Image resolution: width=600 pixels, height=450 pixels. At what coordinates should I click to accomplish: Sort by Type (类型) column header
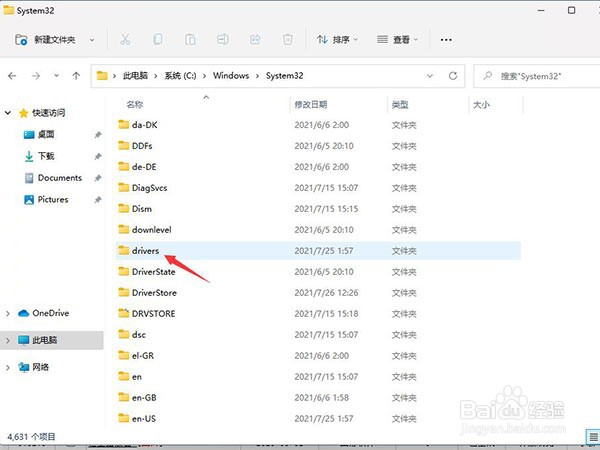click(x=400, y=104)
